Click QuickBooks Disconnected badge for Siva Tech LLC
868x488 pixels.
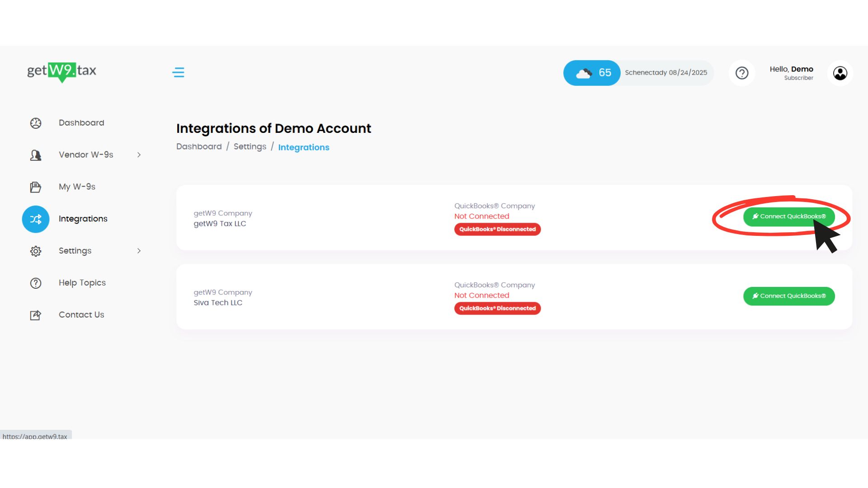coord(497,308)
